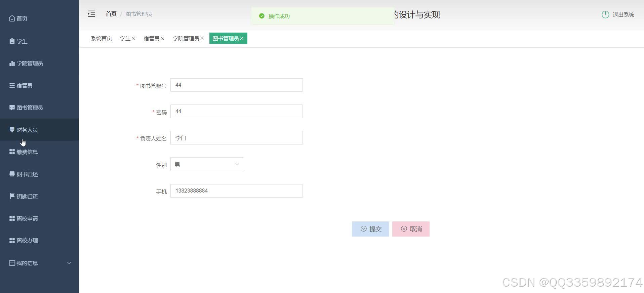644x293 pixels.
Task: Open the 性别 dropdown showing 男
Action: [x=207, y=164]
